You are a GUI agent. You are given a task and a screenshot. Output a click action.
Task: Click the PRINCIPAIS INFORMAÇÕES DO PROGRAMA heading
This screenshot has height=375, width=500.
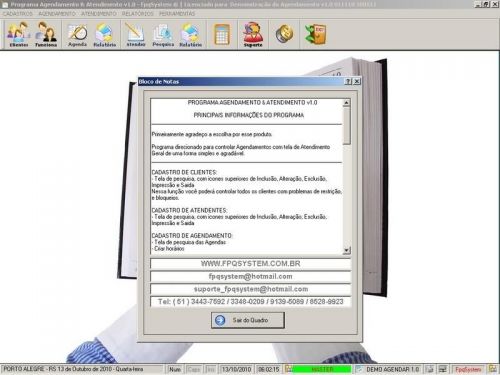(249, 115)
